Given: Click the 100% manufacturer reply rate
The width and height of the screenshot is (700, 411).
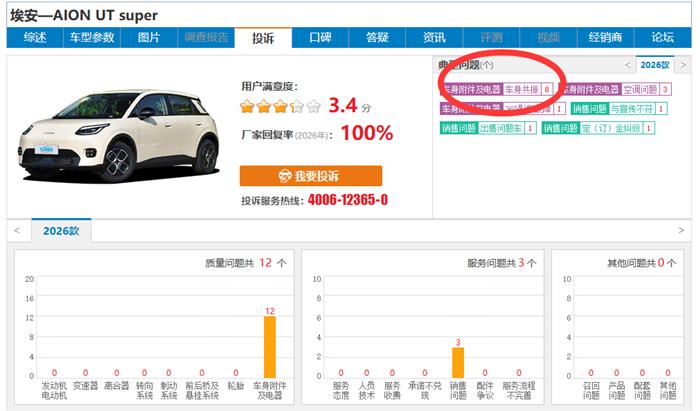Looking at the screenshot, I should 367,133.
